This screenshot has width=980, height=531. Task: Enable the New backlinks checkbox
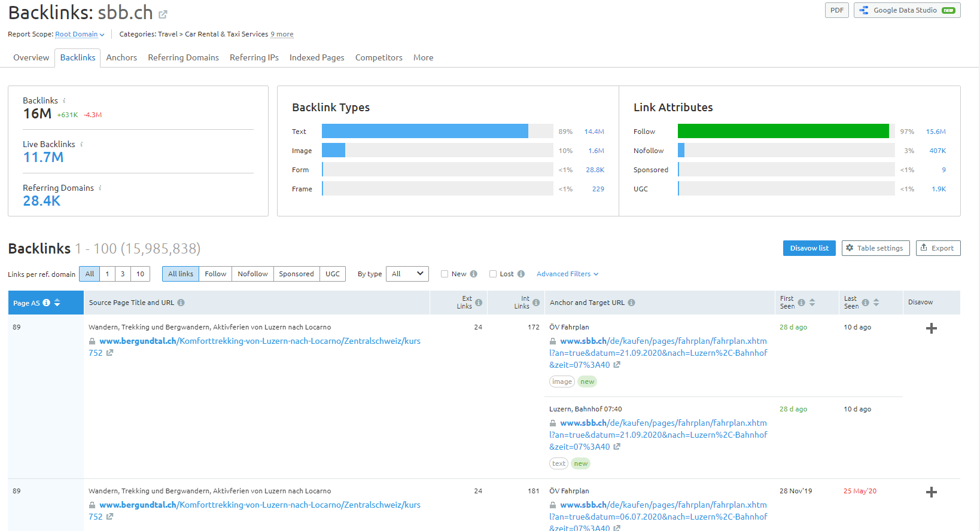point(445,274)
